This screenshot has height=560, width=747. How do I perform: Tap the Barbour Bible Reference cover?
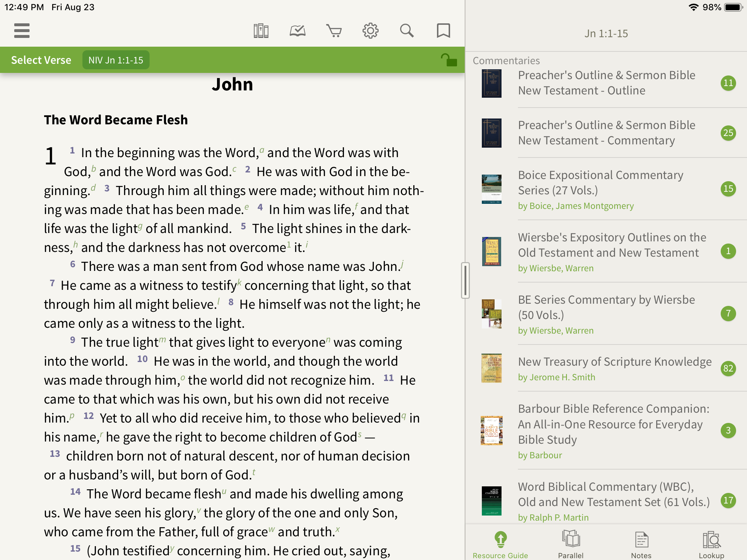pyautogui.click(x=491, y=431)
